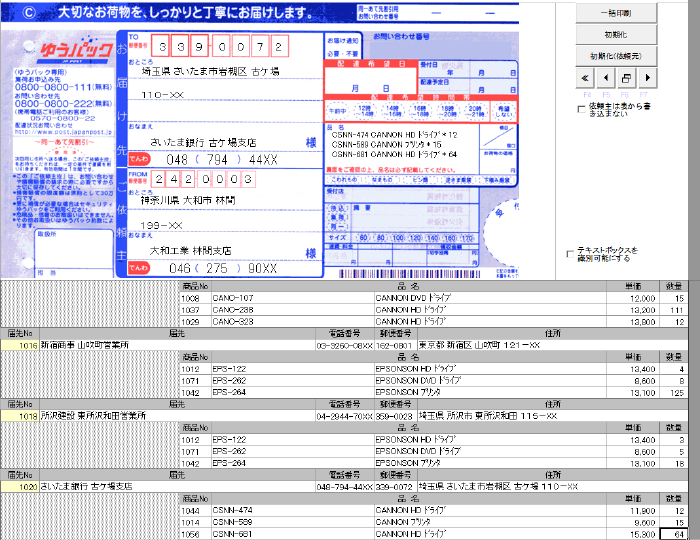Select product number cell 1044
This screenshot has width=700, height=540.
coord(196,511)
